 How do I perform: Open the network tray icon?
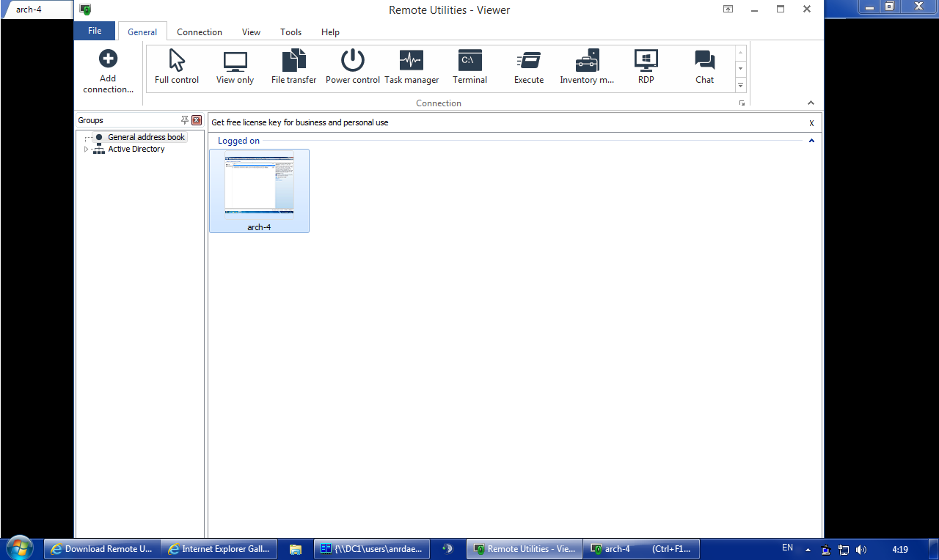tap(844, 549)
